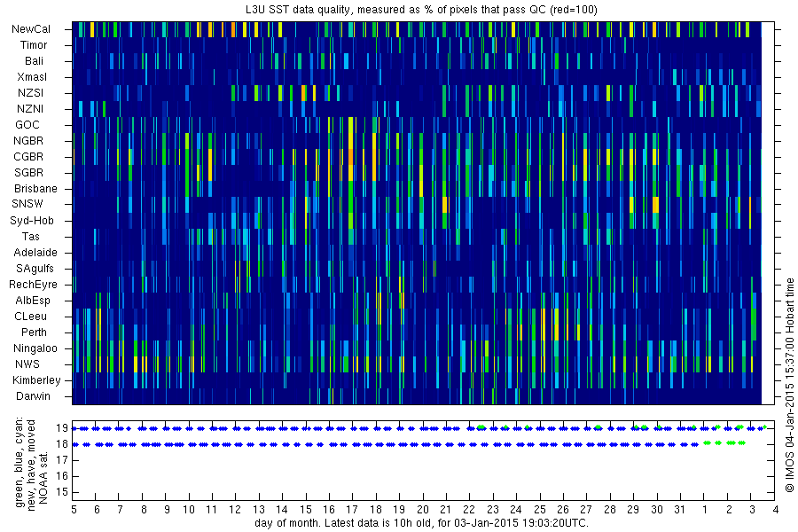
Task: Click the SAgulfs region label
Action: point(35,269)
